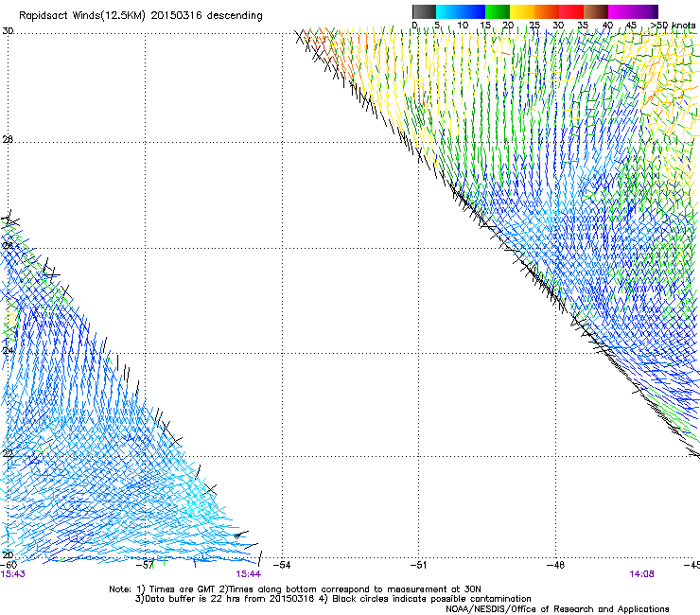Click NOAA/NESDIS Office of Research credit text
Viewport: 700px width, 615px height.
coord(557,609)
